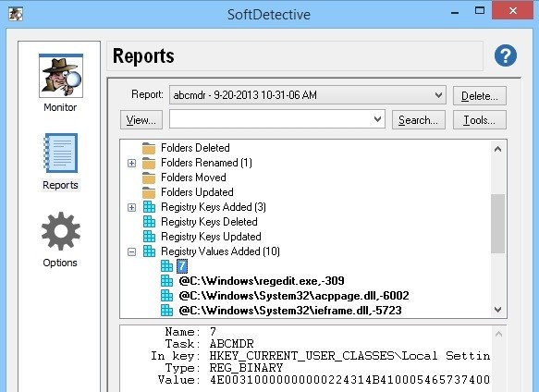Maximize the SoftDetective window
This screenshot has width=539, height=392.
point(480,11)
